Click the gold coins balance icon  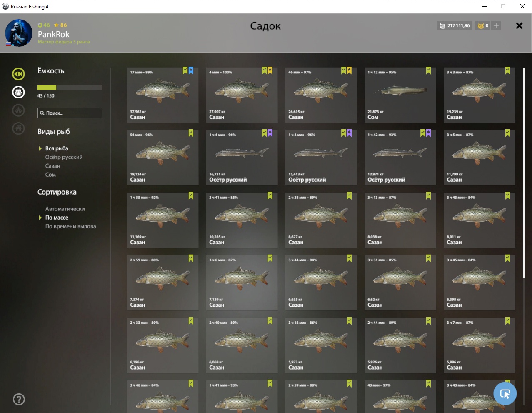480,25
